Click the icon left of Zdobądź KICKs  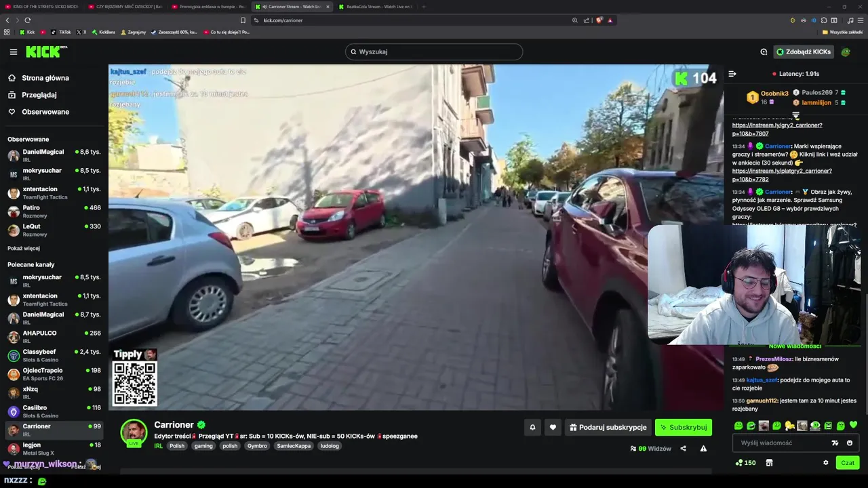pos(764,52)
